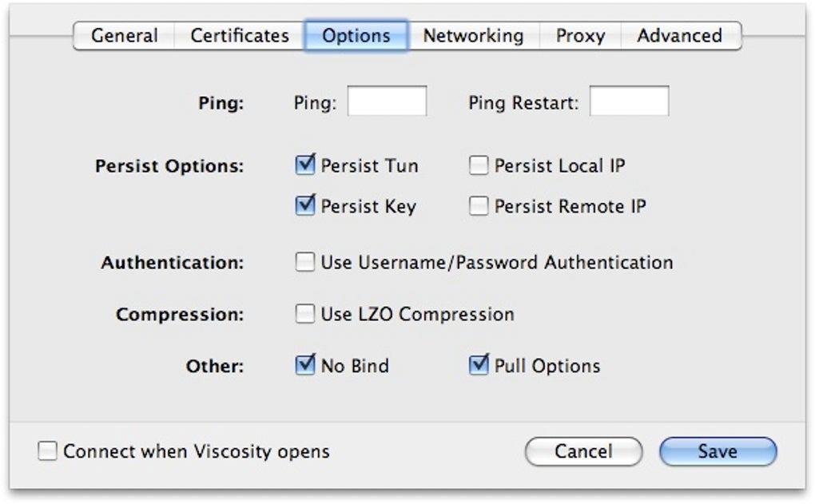Image resolution: width=815 pixels, height=504 pixels.
Task: Click the Persist Options section label
Action: click(x=169, y=166)
